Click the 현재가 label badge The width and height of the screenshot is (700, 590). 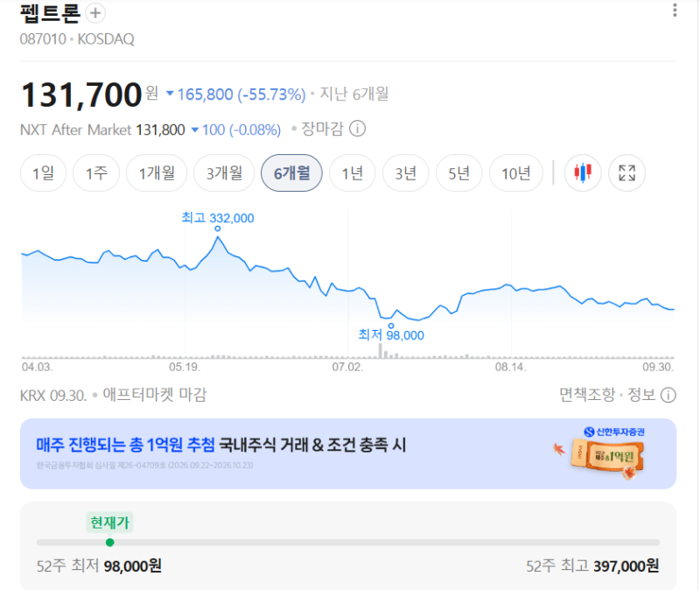[110, 522]
